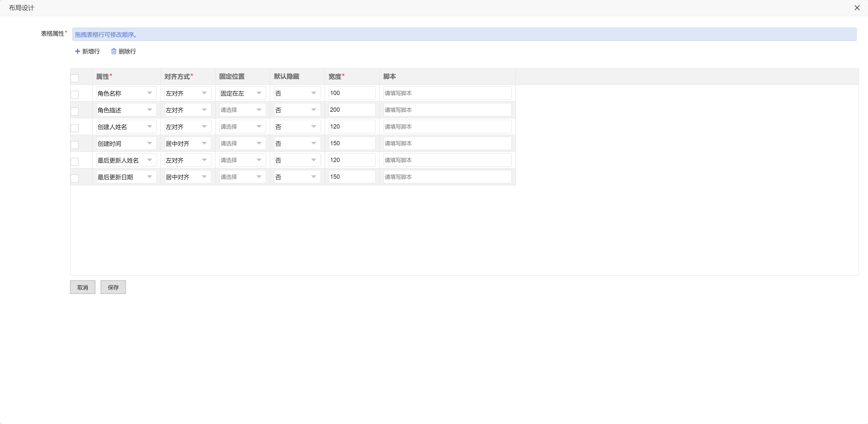Click script field in 创建时间 row

[448, 143]
